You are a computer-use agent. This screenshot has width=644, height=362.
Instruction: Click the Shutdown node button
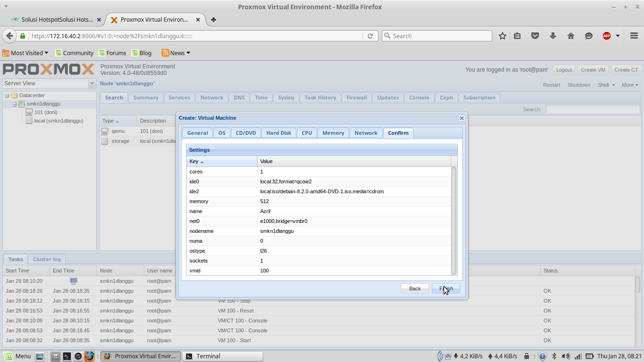(x=579, y=85)
